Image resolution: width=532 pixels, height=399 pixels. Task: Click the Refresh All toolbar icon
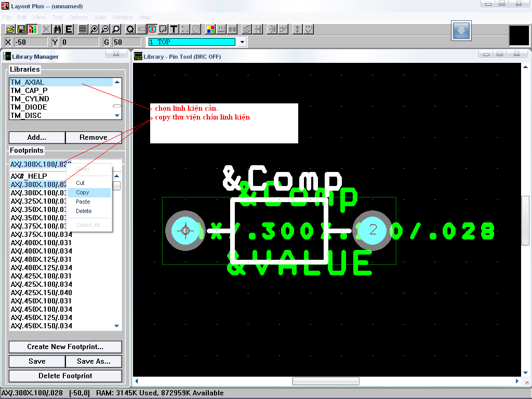tap(297, 30)
